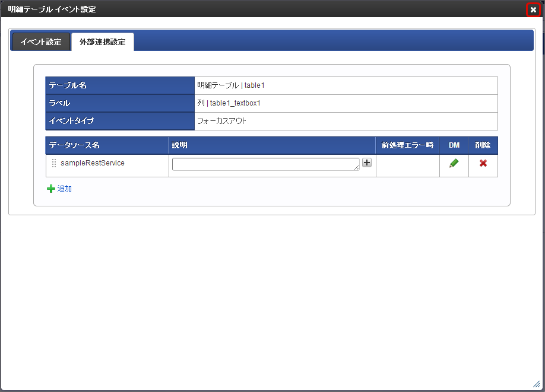This screenshot has width=545, height=392.
Task: Close the 明細テーブル イベント設定 dialog
Action: [x=533, y=9]
